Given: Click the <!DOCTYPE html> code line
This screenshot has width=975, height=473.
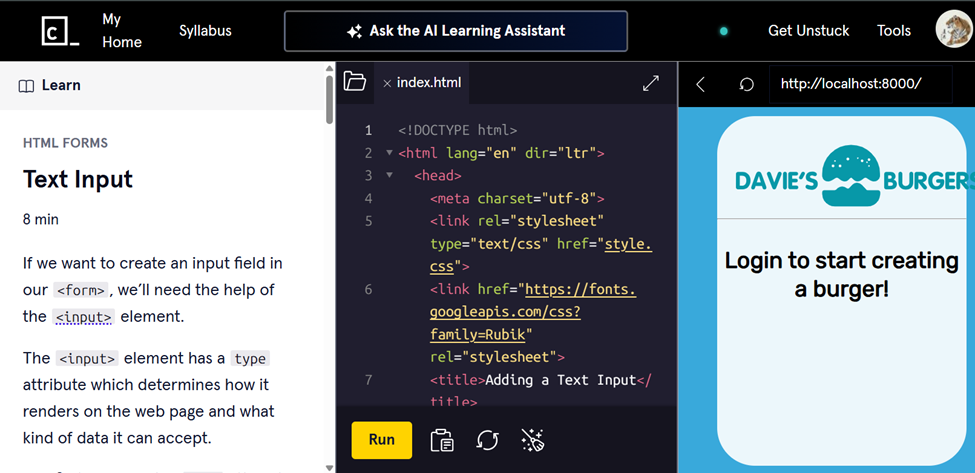Looking at the screenshot, I should (458, 131).
